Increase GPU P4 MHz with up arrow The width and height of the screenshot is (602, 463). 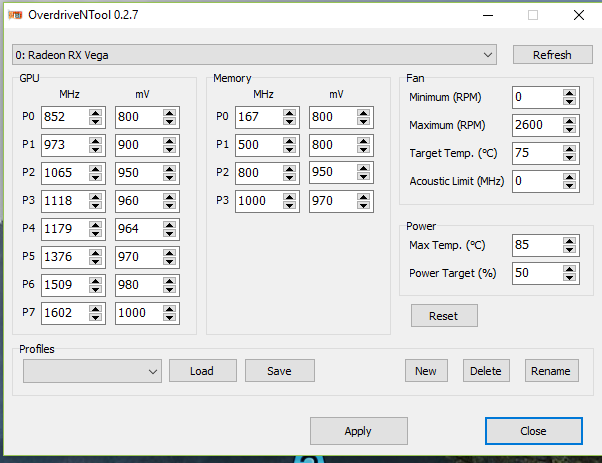coord(95,225)
